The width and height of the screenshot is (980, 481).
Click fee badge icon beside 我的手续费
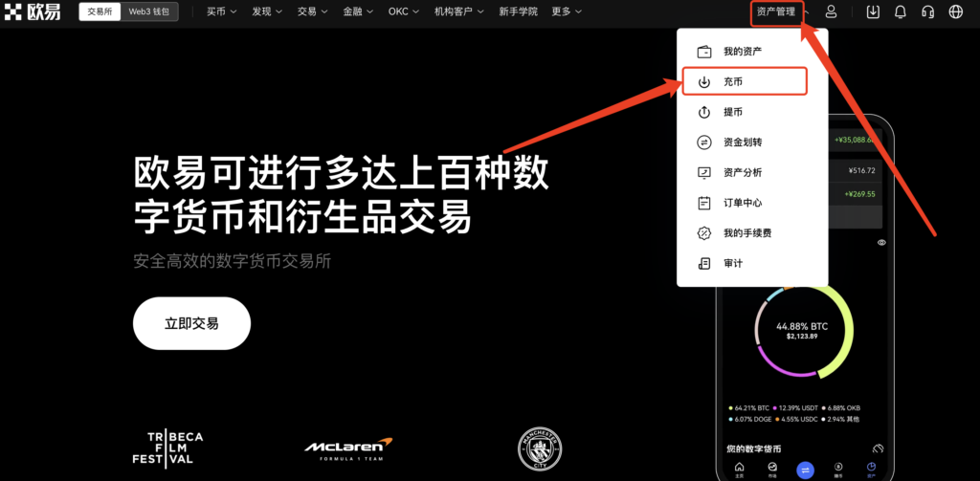tap(704, 233)
